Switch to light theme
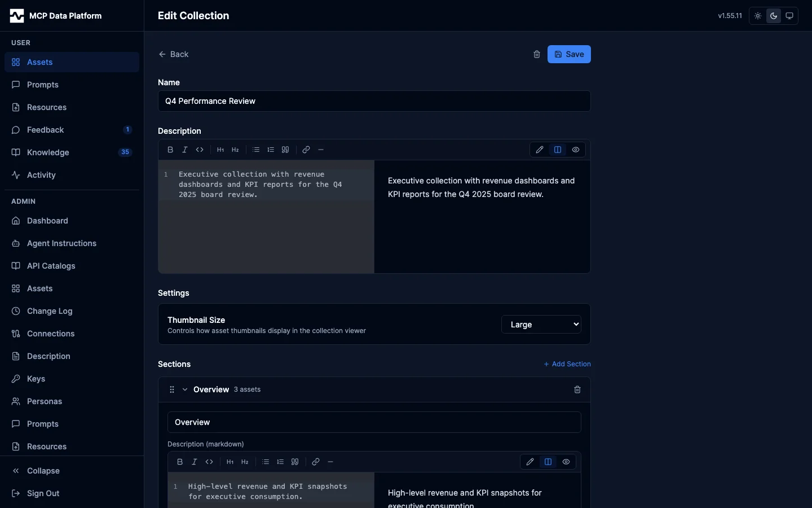This screenshot has width=812, height=508. tap(758, 16)
